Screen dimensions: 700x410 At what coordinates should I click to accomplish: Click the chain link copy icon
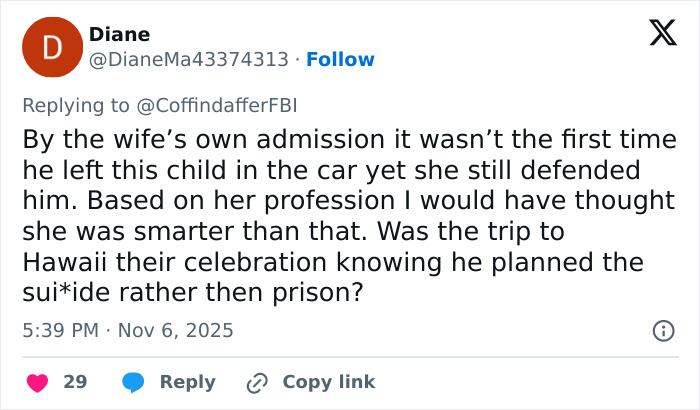[258, 382]
